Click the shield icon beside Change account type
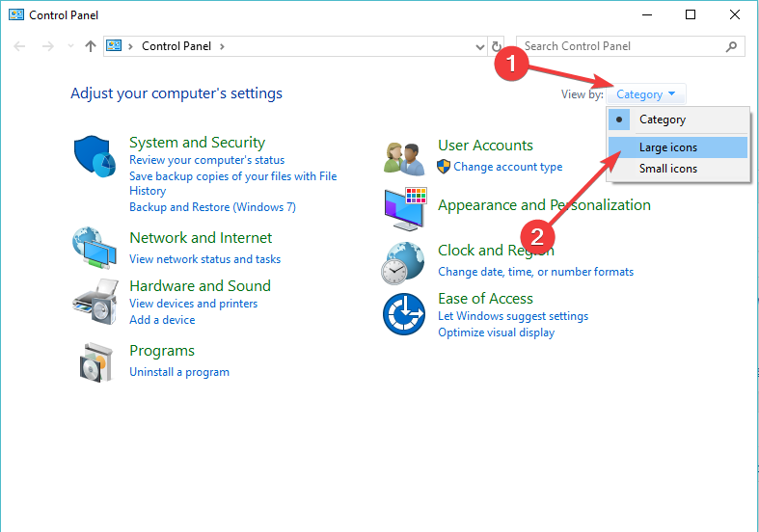The width and height of the screenshot is (759, 532). 444,167
